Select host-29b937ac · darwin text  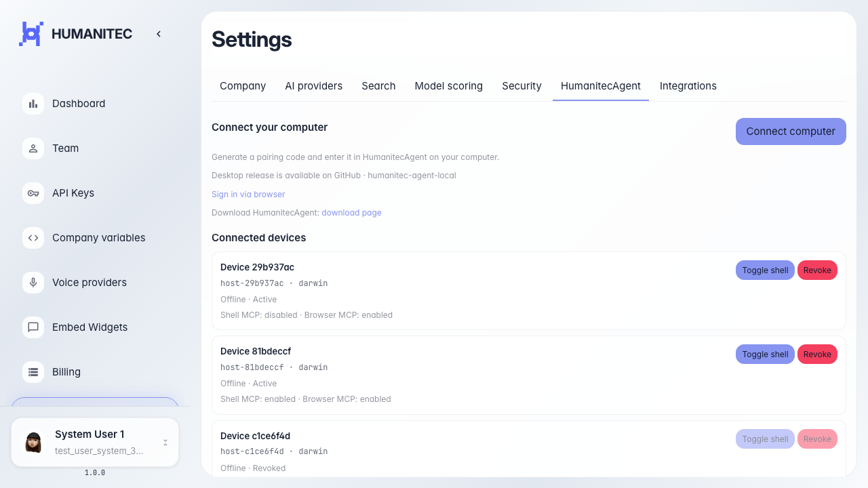tap(274, 283)
